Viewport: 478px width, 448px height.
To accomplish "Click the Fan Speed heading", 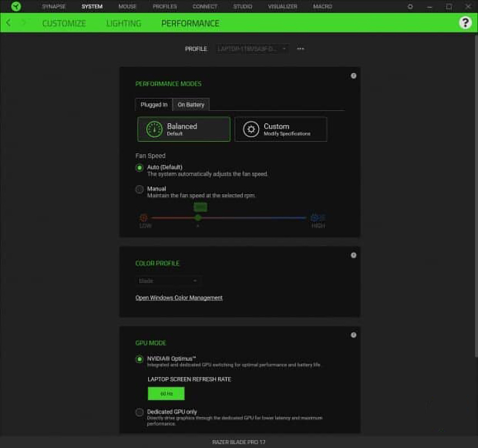I will 151,156.
